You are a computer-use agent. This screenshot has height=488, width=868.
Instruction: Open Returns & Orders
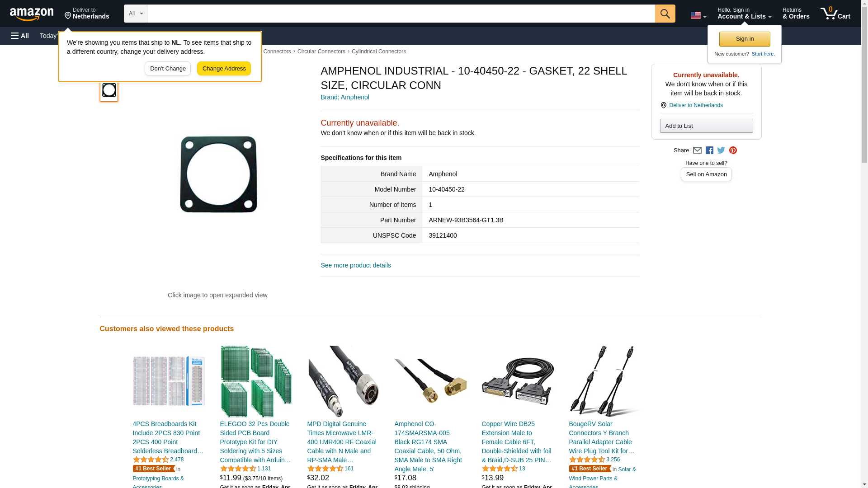pyautogui.click(x=796, y=14)
